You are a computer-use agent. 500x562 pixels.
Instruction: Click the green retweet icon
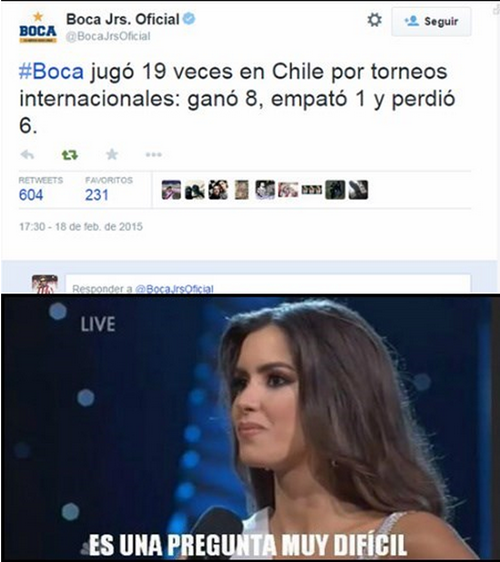pos(70,155)
